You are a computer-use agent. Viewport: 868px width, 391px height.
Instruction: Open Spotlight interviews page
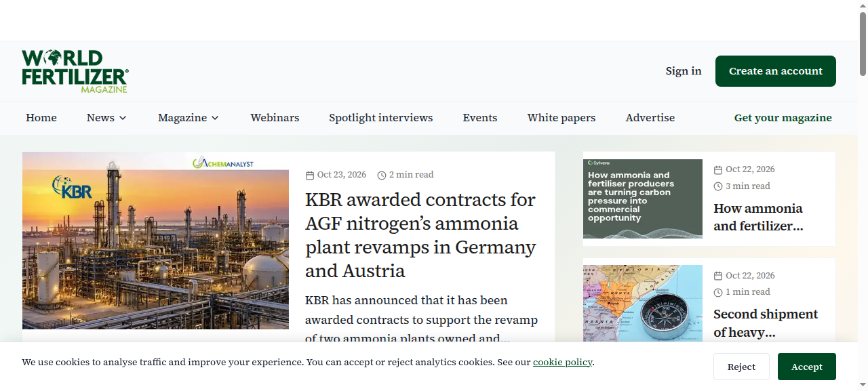click(x=381, y=118)
